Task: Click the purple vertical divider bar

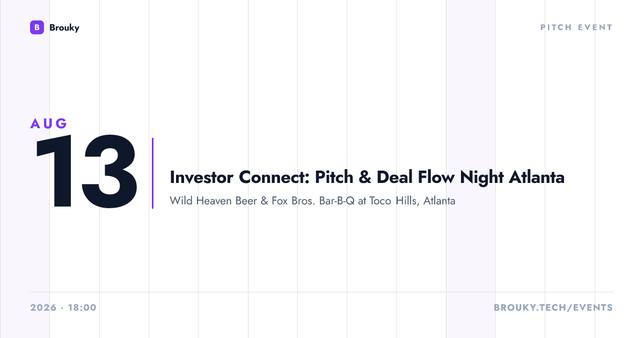Action: (x=153, y=173)
